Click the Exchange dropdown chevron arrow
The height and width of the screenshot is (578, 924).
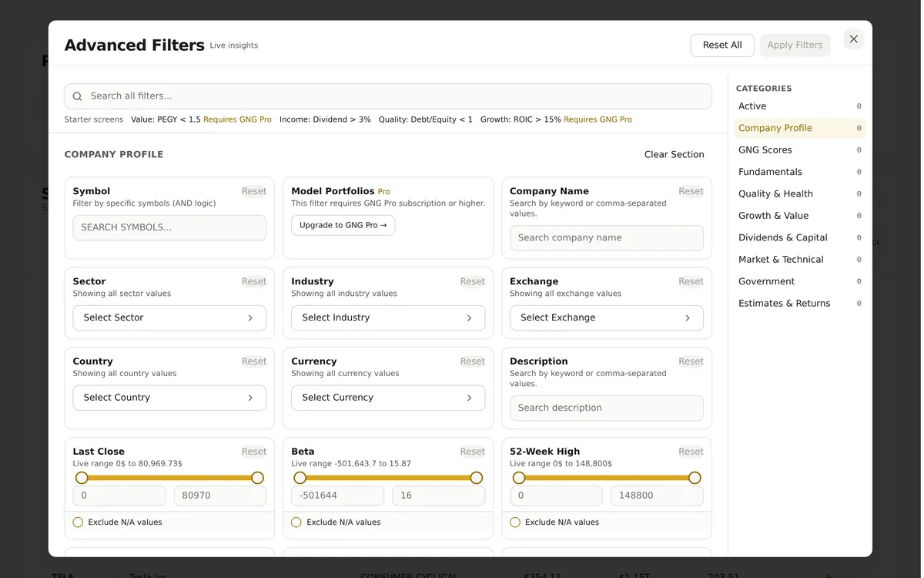pyautogui.click(x=688, y=318)
